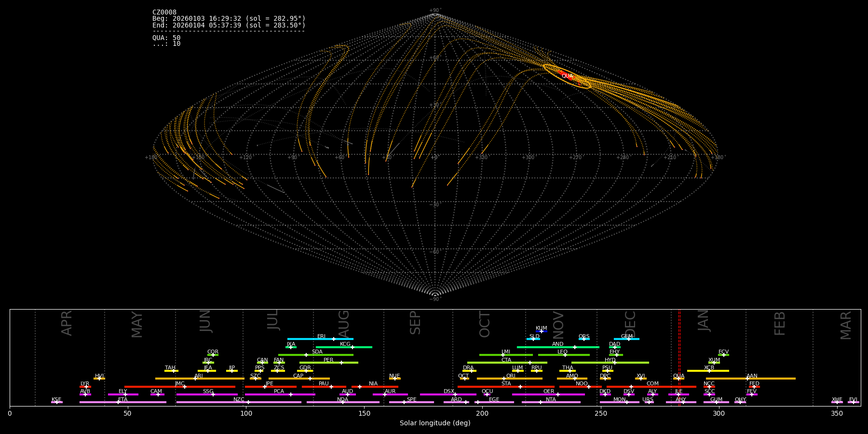Click the +120 longitude label on the sky map
868x434 pixels.
(245, 158)
